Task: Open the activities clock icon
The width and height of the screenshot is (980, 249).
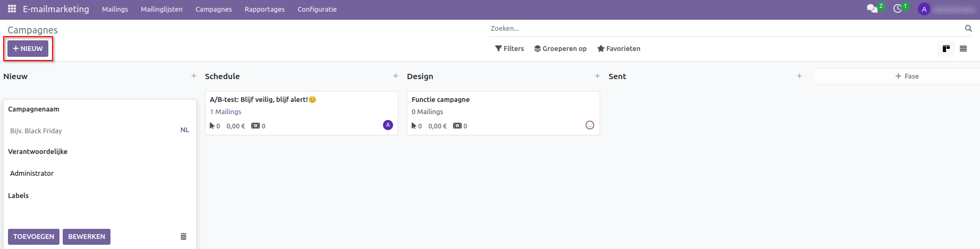Action: (898, 9)
